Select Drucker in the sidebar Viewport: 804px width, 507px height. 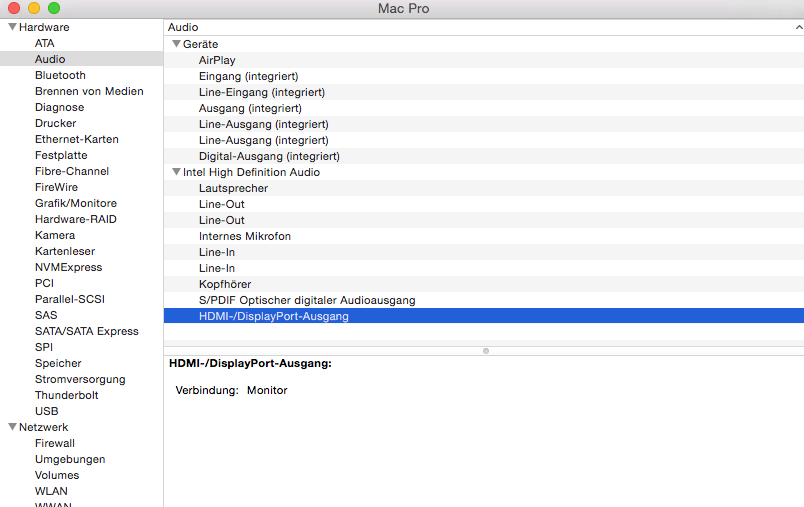(x=55, y=123)
